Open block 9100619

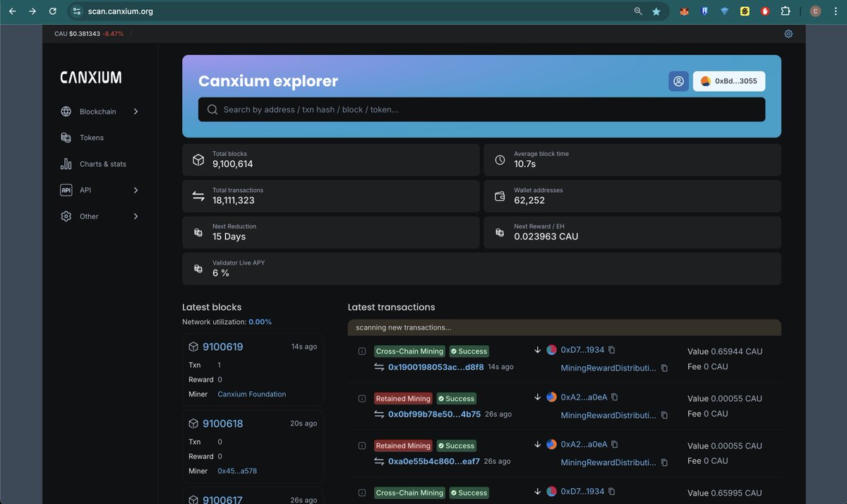(x=223, y=347)
